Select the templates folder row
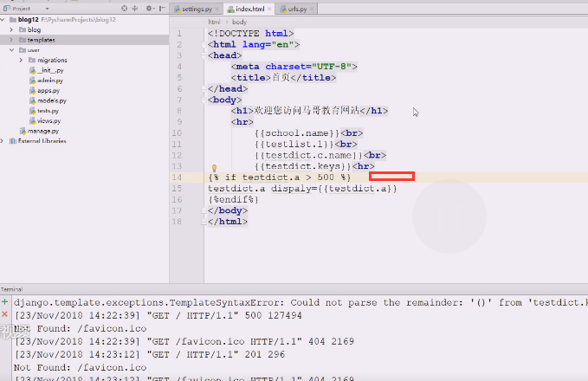The image size is (588, 381). (84, 40)
